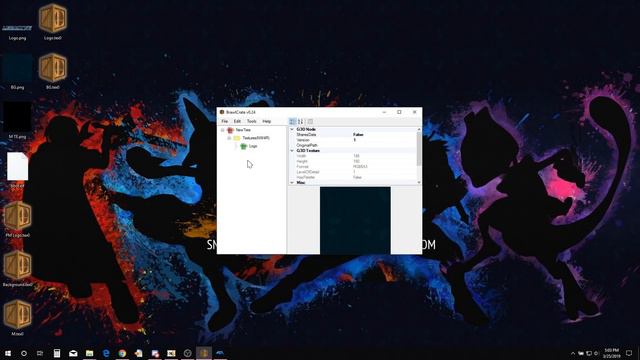Show hidden system tray icons
Screen dimensions: 640x360
click(x=573, y=353)
